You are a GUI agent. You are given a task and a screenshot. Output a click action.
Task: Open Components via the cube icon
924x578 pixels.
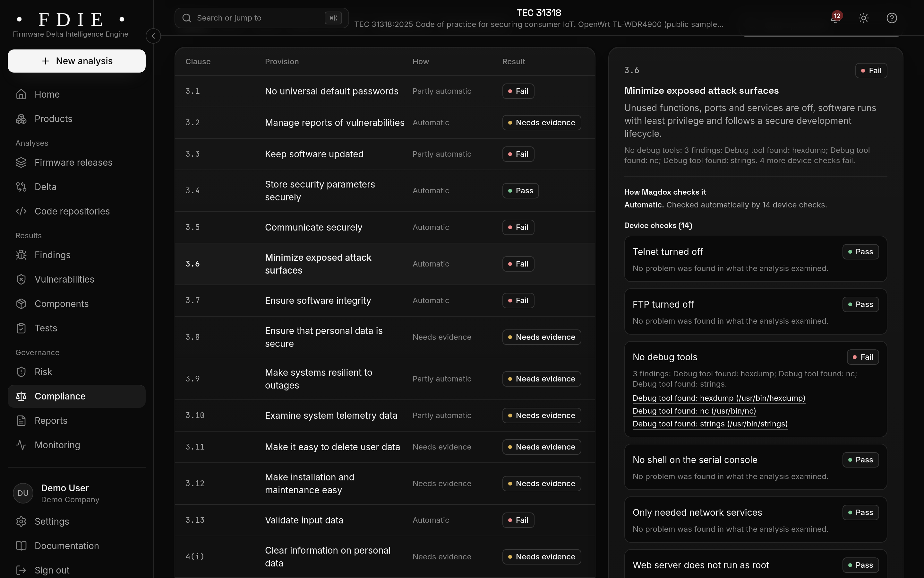21,304
